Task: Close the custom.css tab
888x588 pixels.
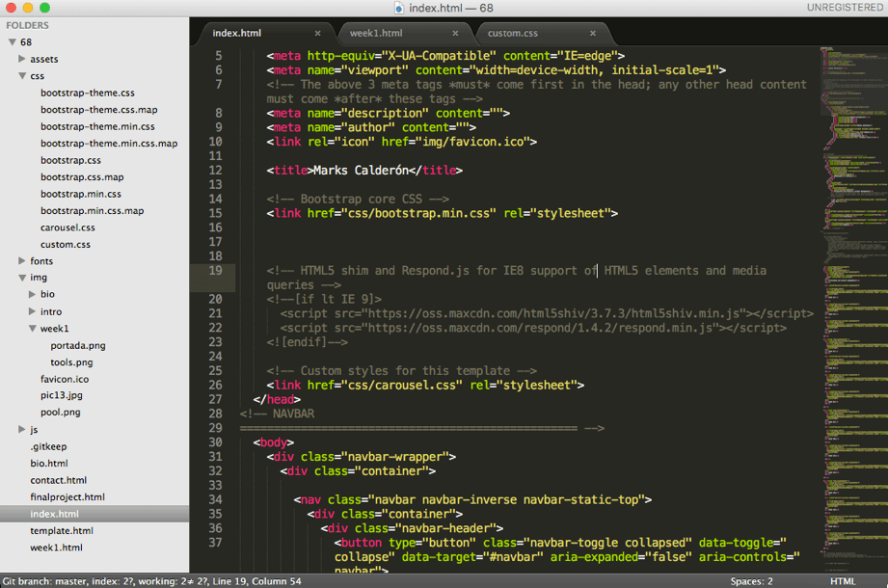Action: coord(594,31)
